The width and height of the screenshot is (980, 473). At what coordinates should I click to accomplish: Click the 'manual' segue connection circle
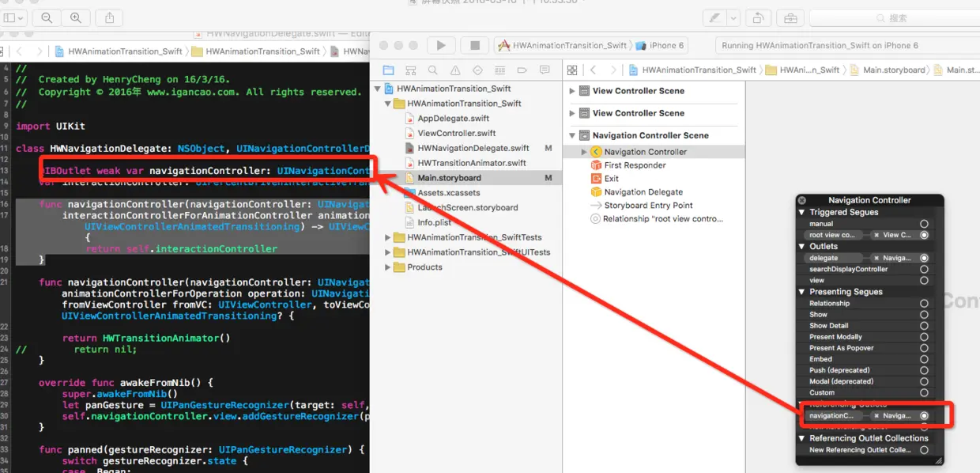tap(924, 224)
